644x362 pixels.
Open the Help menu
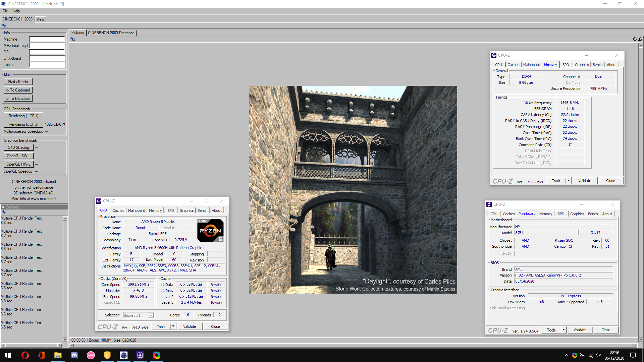click(16, 11)
